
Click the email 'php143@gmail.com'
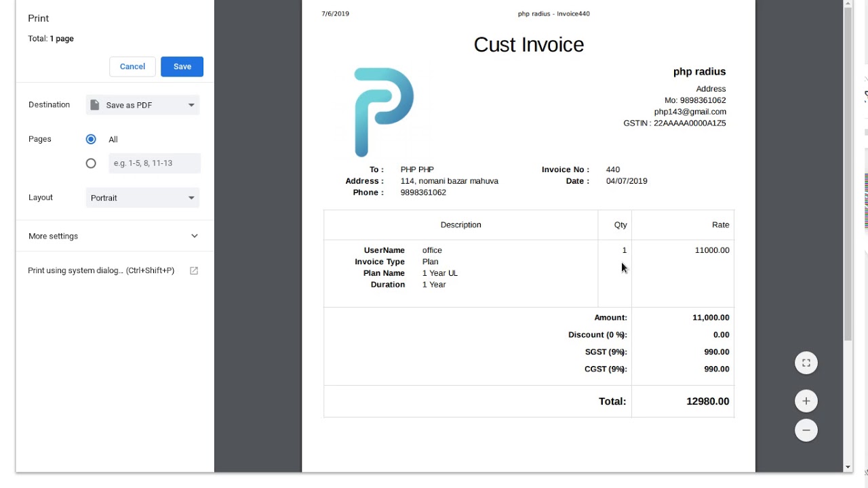tap(690, 112)
